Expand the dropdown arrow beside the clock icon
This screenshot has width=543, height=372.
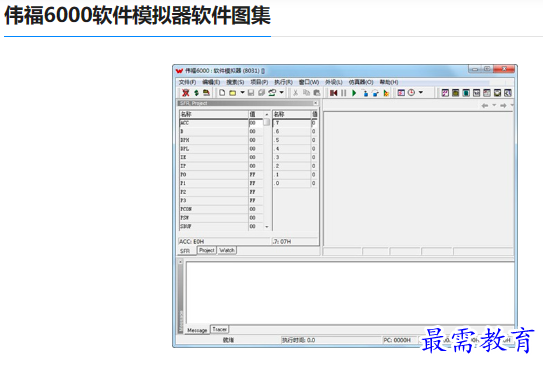[421, 92]
